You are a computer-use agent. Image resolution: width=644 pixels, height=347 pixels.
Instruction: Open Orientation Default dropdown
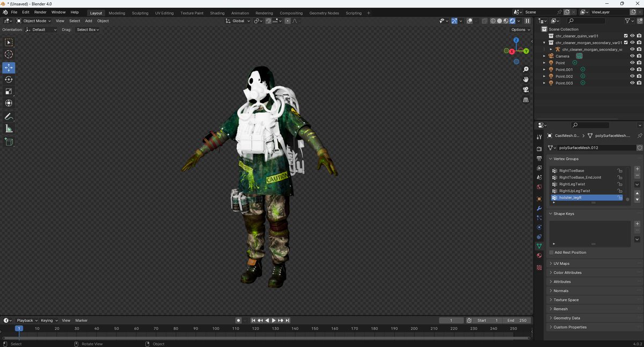[41, 29]
